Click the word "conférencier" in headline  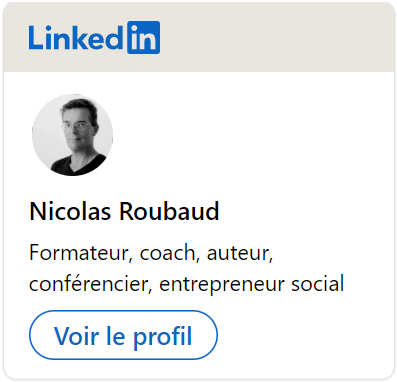coord(88,284)
